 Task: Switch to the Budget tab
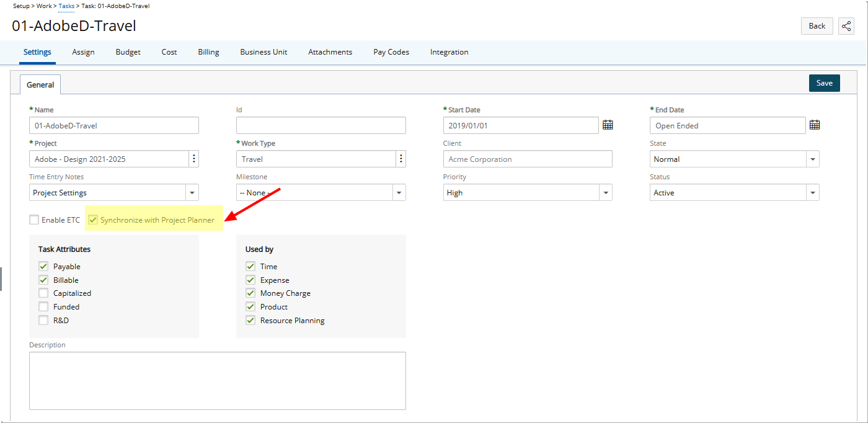[128, 52]
